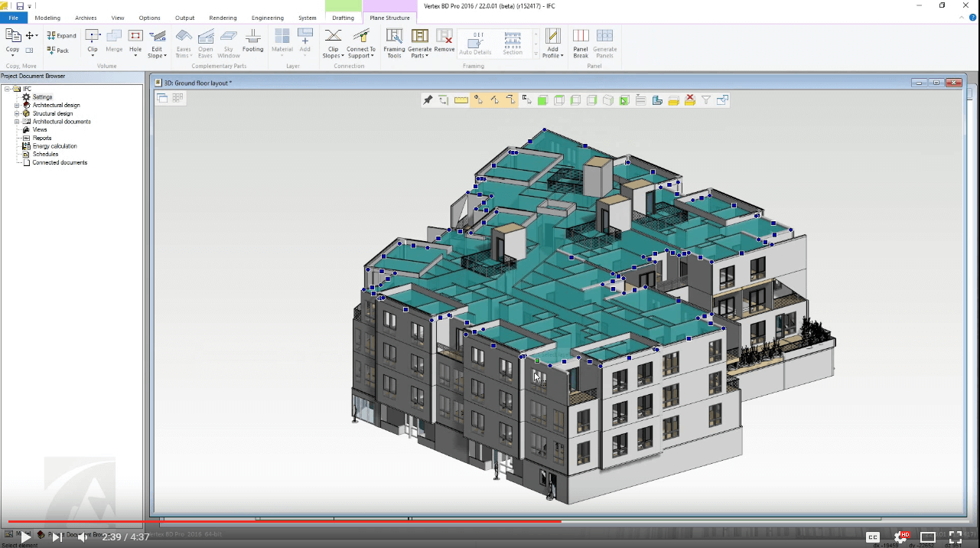980x548 pixels.
Task: Open Framing Tools
Action: (x=394, y=44)
